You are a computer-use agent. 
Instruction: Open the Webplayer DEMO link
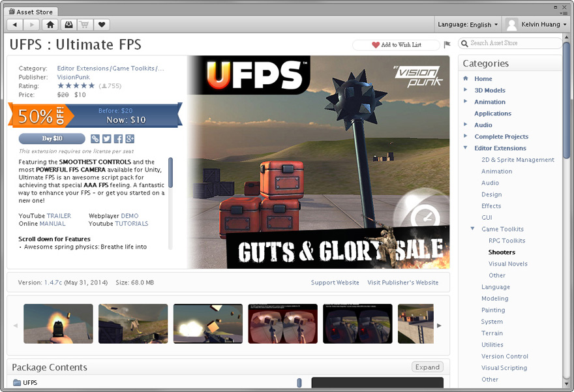tap(130, 216)
